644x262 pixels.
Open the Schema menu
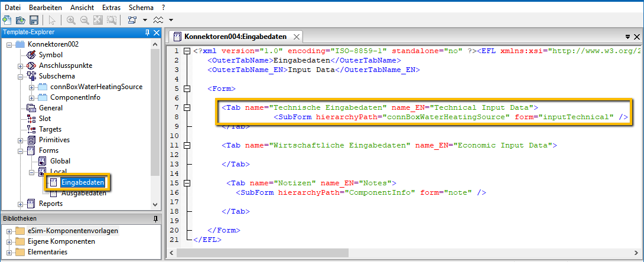pos(141,8)
